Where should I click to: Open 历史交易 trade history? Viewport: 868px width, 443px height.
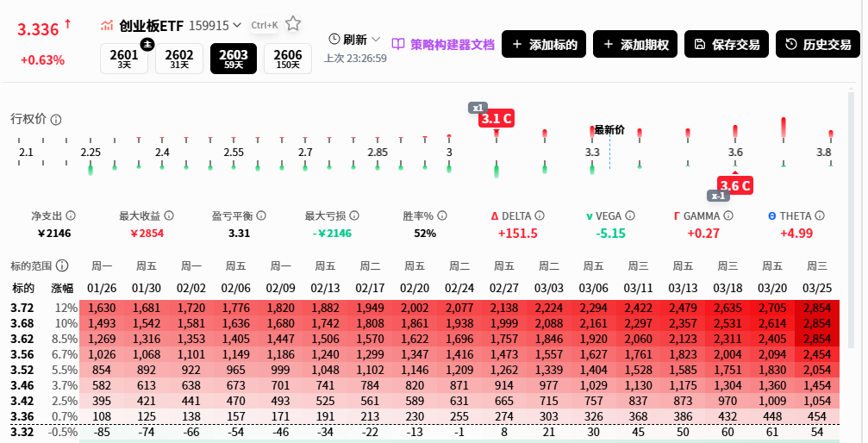(x=818, y=44)
